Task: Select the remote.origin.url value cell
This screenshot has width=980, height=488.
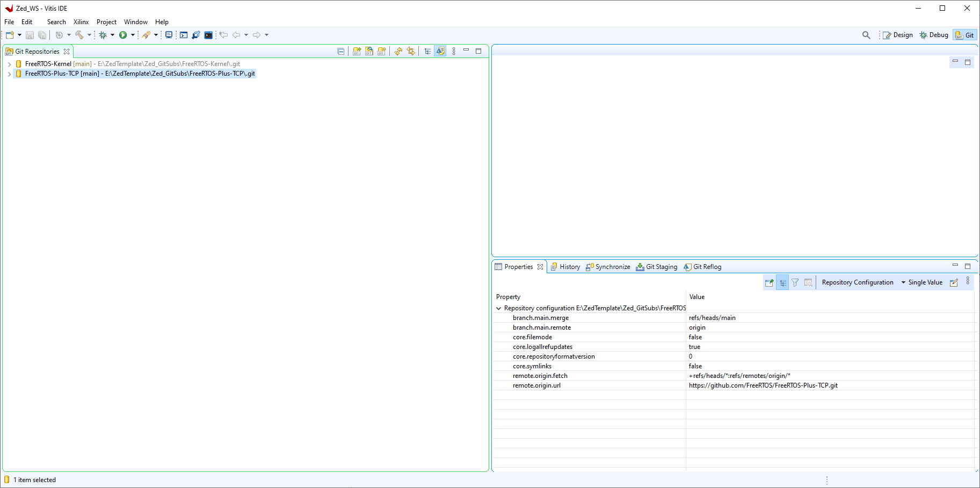Action: (x=830, y=385)
